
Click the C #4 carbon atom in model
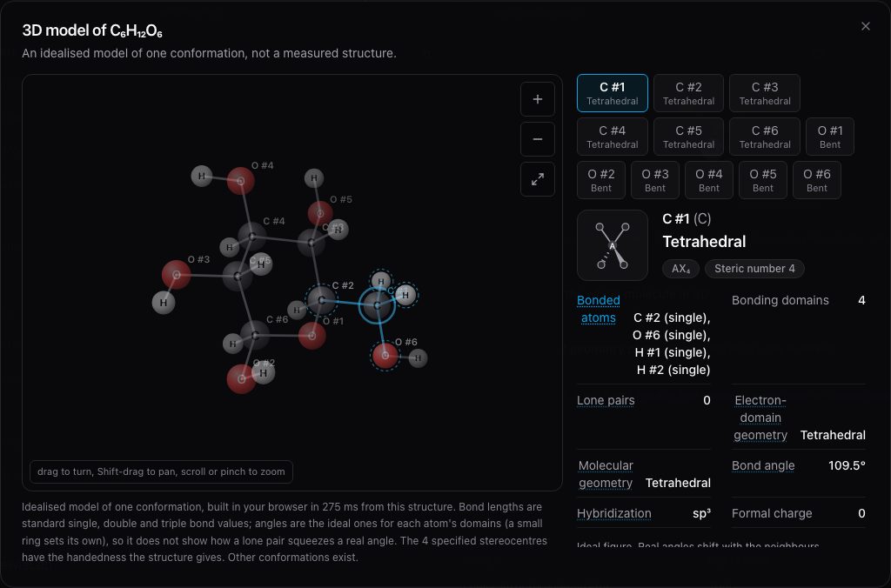251,237
